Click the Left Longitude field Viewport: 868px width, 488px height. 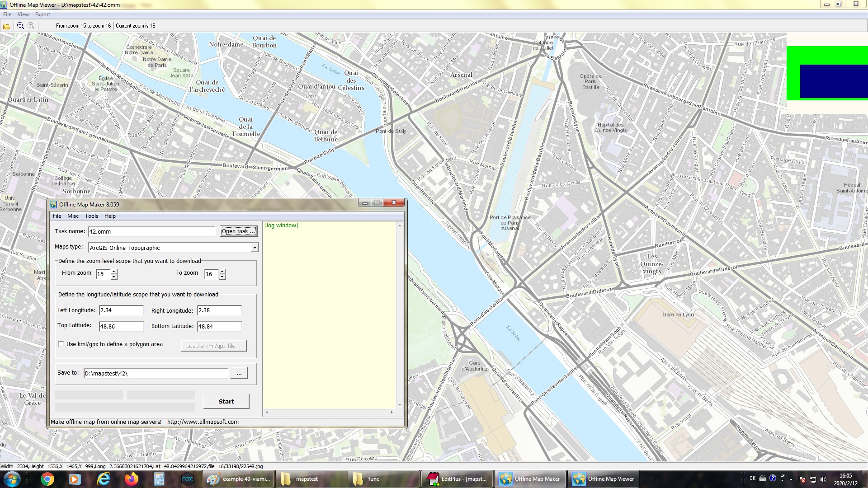(x=121, y=310)
